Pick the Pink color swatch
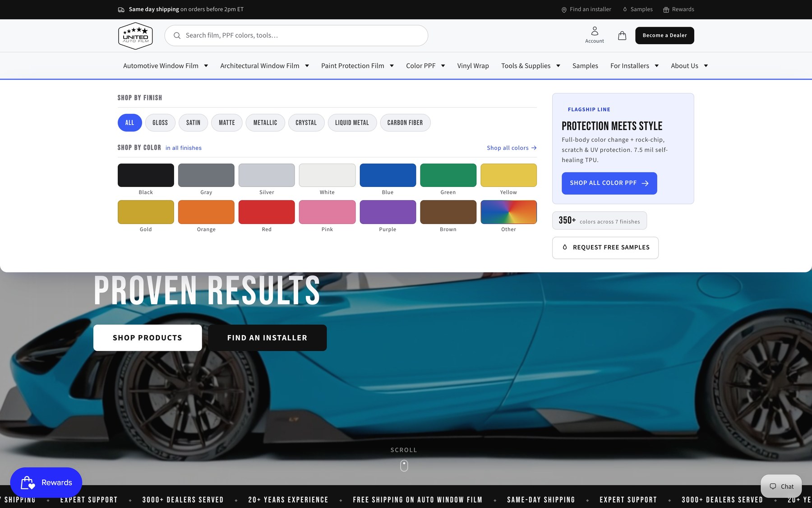The image size is (812, 508). (327, 212)
